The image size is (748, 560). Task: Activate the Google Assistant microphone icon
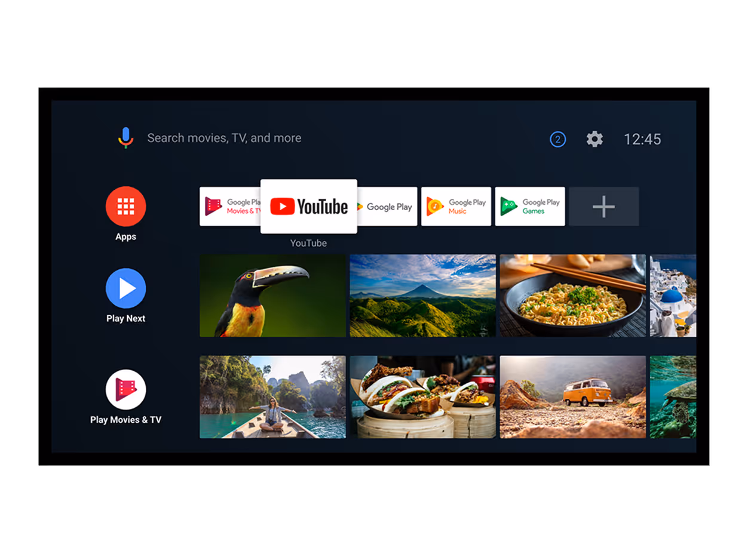point(125,138)
